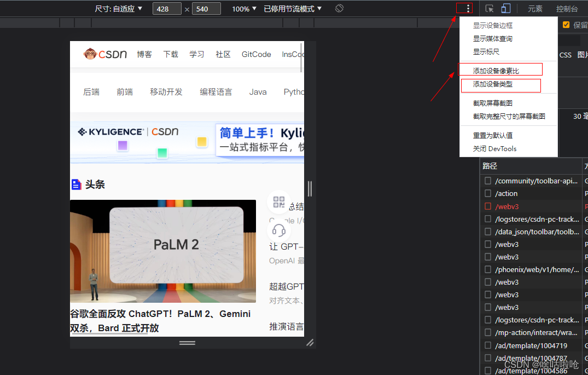588x375 pixels.
Task: Activate the inspect element picker icon
Action: 490,9
